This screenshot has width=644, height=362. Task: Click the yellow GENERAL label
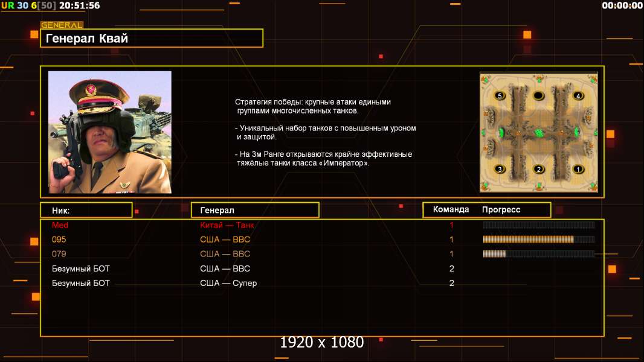coord(62,25)
